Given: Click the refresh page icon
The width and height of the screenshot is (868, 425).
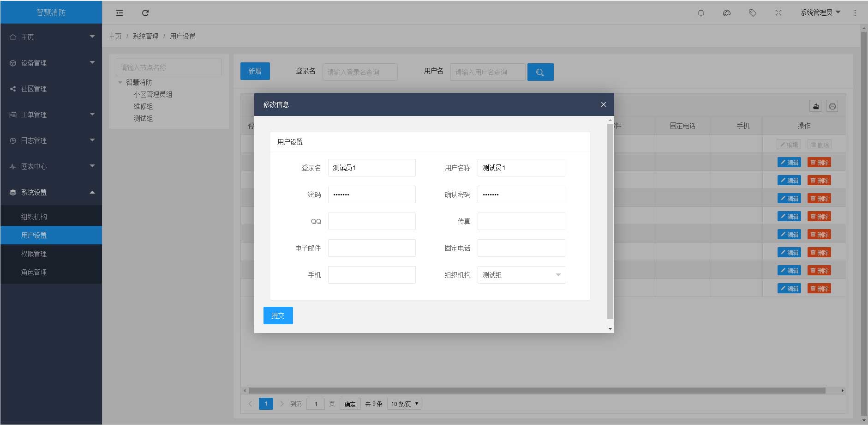Looking at the screenshot, I should tap(145, 13).
